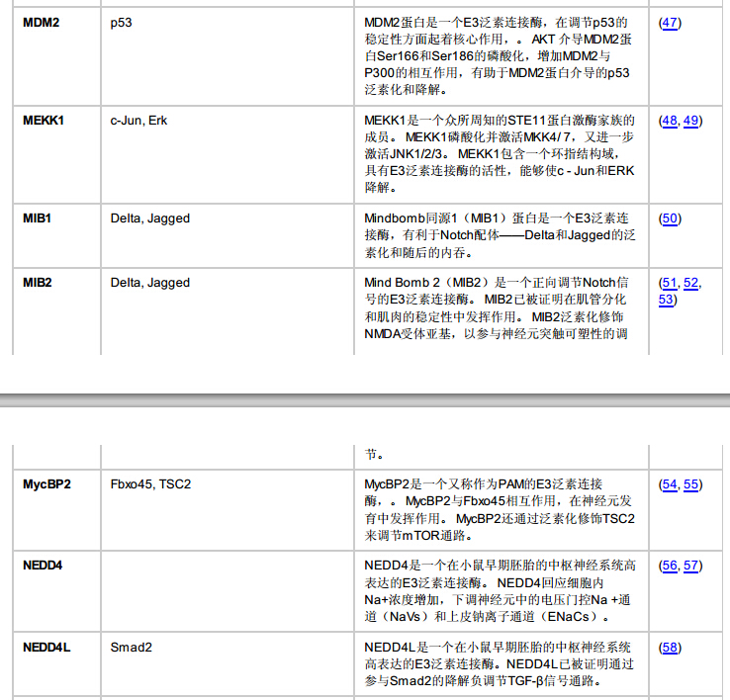Open reference link 53
730x700 pixels.
coord(666,300)
